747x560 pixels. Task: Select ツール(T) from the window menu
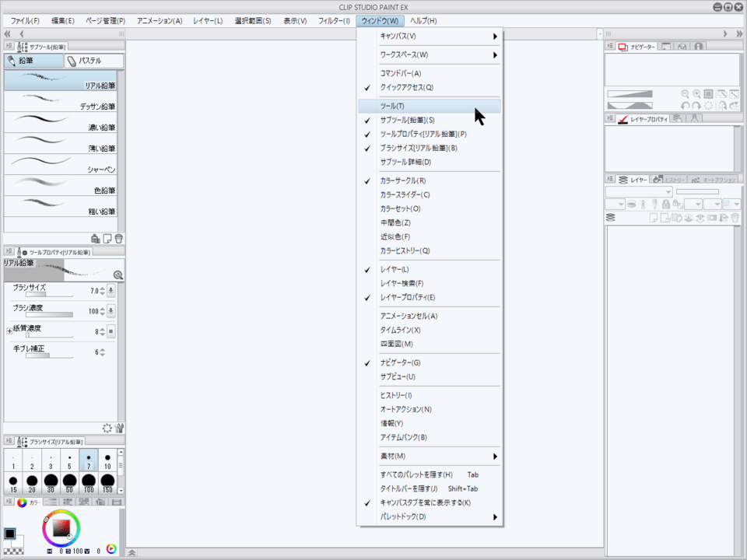click(392, 106)
